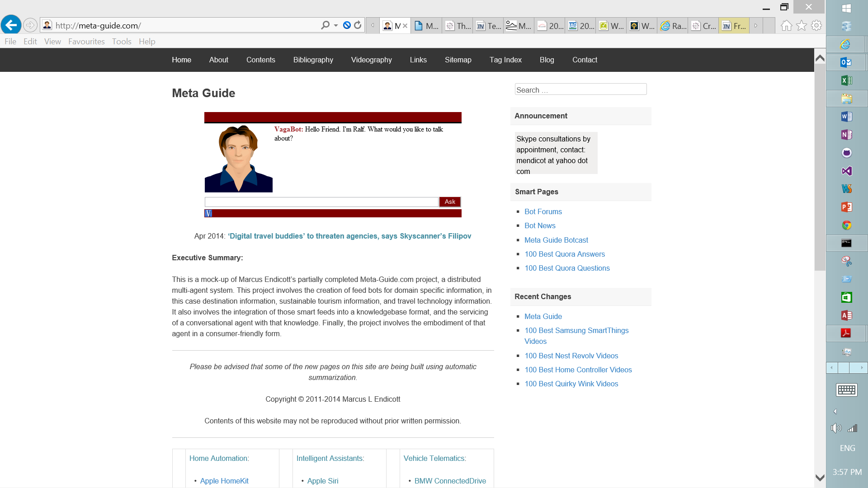Switch to the Fr... browser tab

pyautogui.click(x=735, y=26)
